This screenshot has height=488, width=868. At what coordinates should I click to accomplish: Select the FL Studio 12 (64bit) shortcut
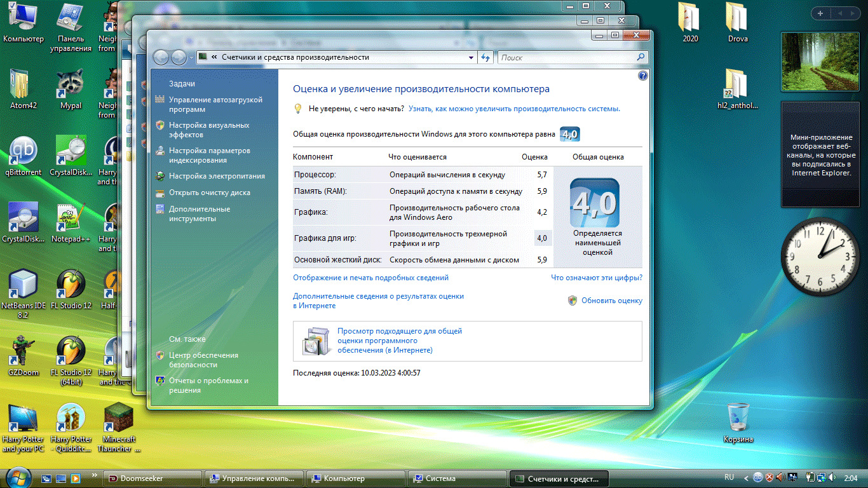pyautogui.click(x=71, y=361)
